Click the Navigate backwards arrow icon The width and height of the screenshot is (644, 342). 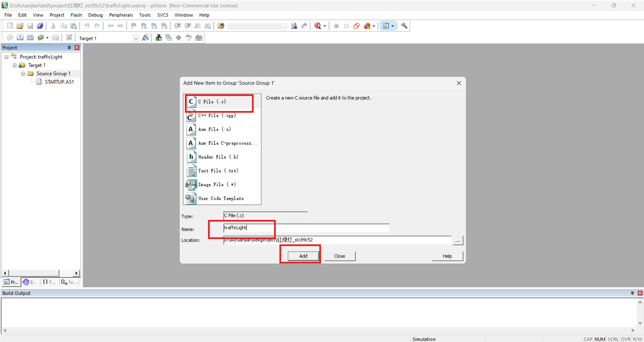[x=110, y=26]
